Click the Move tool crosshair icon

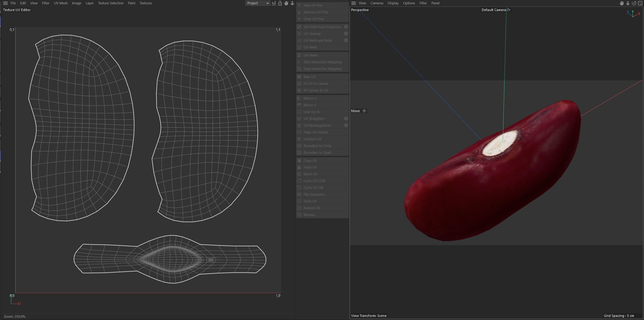pos(364,111)
